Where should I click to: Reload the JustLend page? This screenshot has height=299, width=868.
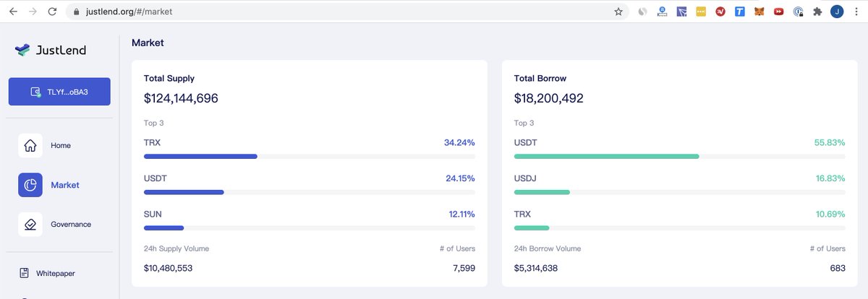(52, 12)
